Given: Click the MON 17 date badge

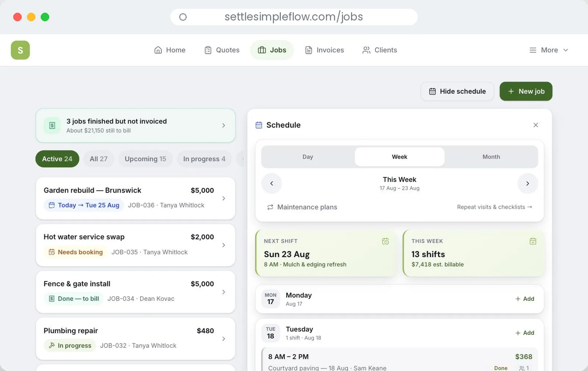Looking at the screenshot, I should [x=270, y=299].
